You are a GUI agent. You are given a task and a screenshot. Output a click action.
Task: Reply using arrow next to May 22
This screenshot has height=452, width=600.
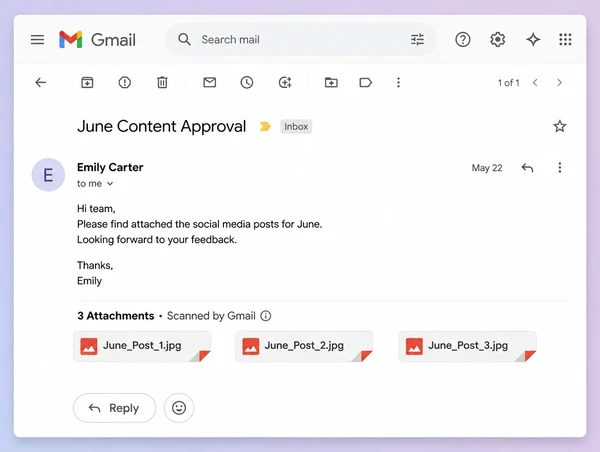click(x=527, y=168)
